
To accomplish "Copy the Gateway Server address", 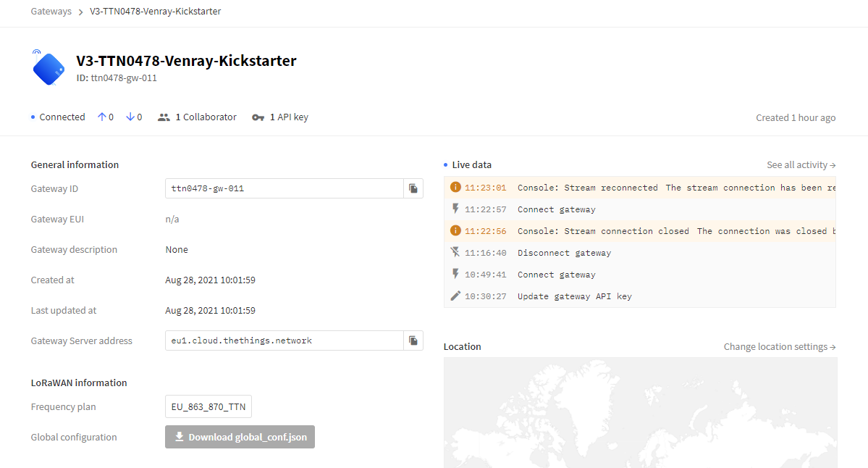I will point(413,340).
